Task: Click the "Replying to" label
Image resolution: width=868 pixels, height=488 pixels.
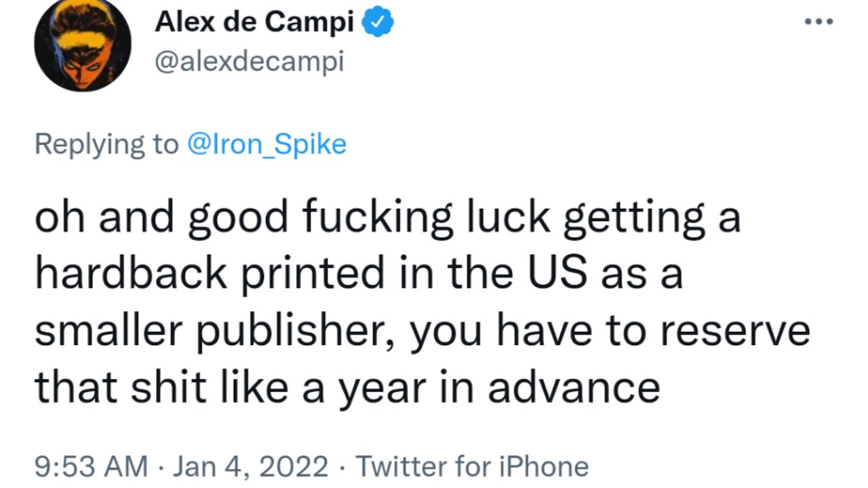Action: coord(106,144)
